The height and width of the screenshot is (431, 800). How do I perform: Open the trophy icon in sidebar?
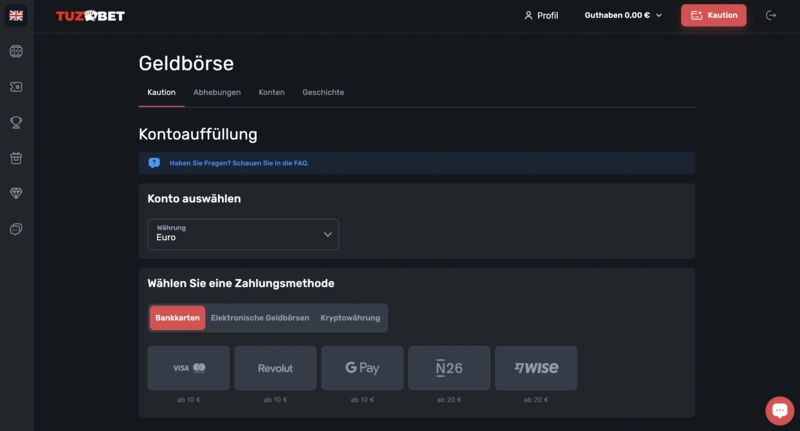tap(16, 123)
